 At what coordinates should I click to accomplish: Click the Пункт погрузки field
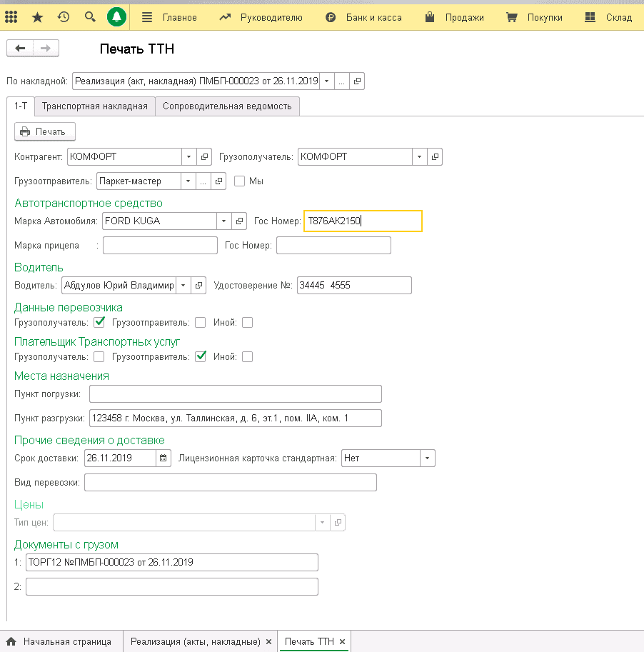[x=236, y=393]
